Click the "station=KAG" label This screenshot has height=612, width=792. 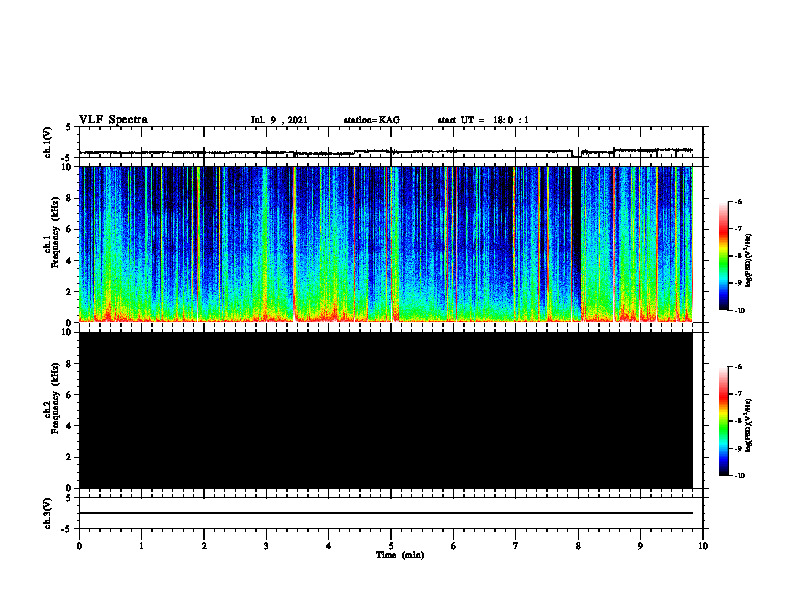click(x=371, y=120)
